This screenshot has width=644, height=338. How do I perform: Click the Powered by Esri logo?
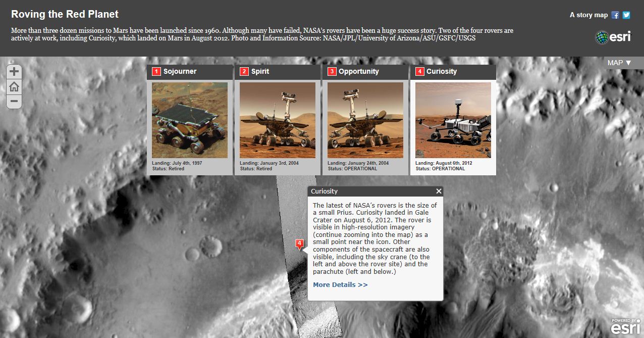[626, 326]
